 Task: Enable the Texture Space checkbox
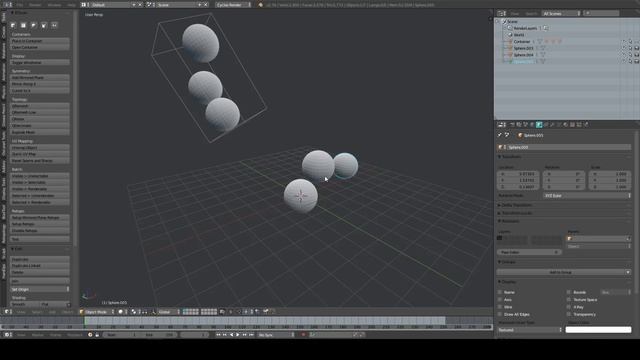[x=569, y=300]
